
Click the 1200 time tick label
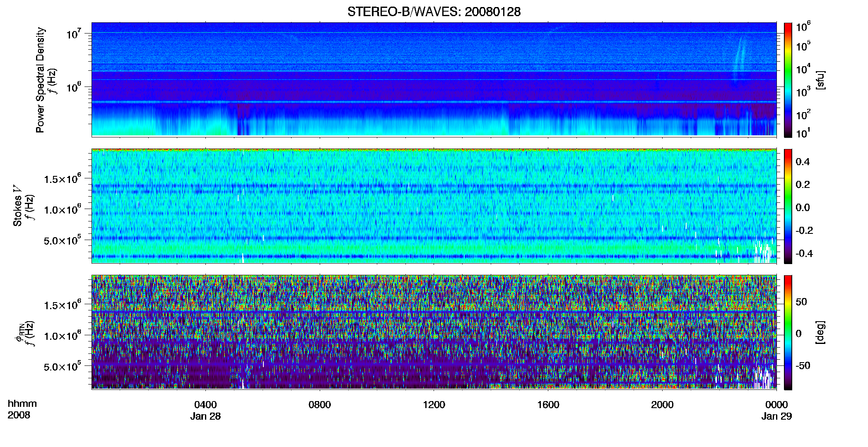pyautogui.click(x=434, y=405)
